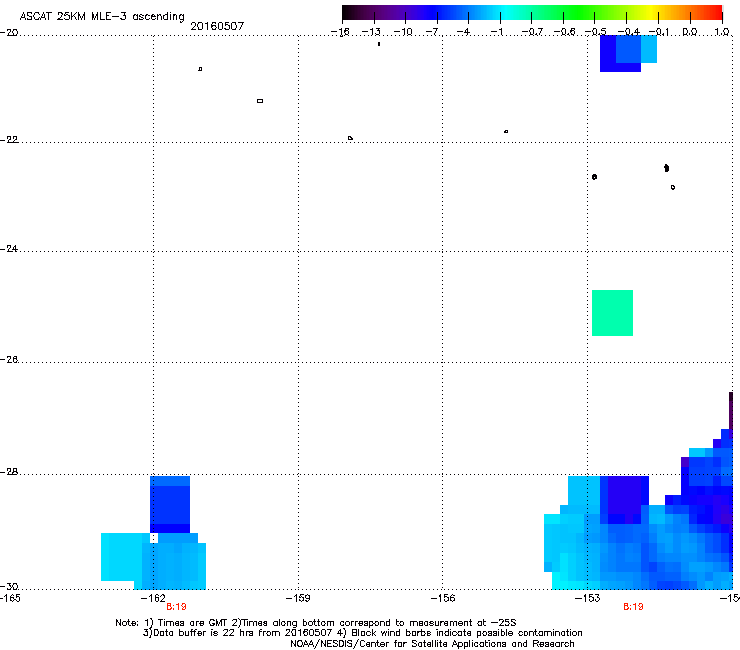Click the longitude axis label "-159"

(x=298, y=598)
